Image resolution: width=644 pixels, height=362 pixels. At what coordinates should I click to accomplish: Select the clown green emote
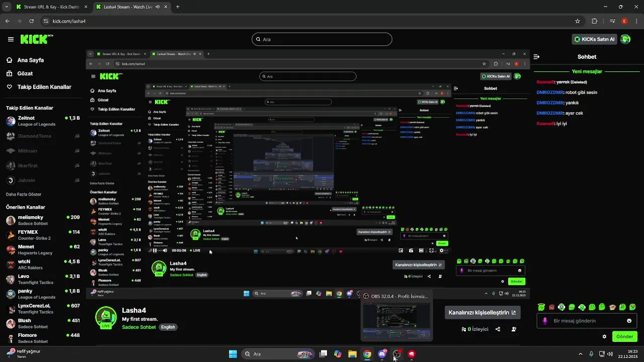click(561, 307)
